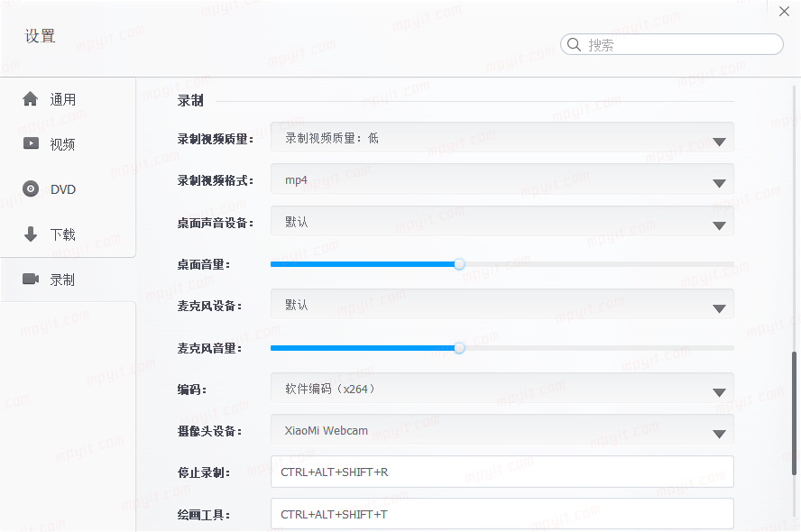Click the 麦克风音量 slider handle
Image resolution: width=801 pixels, height=532 pixels.
click(459, 348)
